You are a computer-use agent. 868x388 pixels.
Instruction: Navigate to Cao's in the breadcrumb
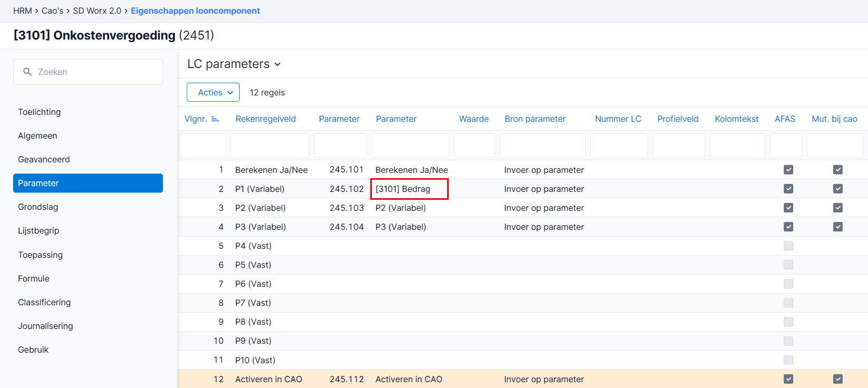coord(52,11)
